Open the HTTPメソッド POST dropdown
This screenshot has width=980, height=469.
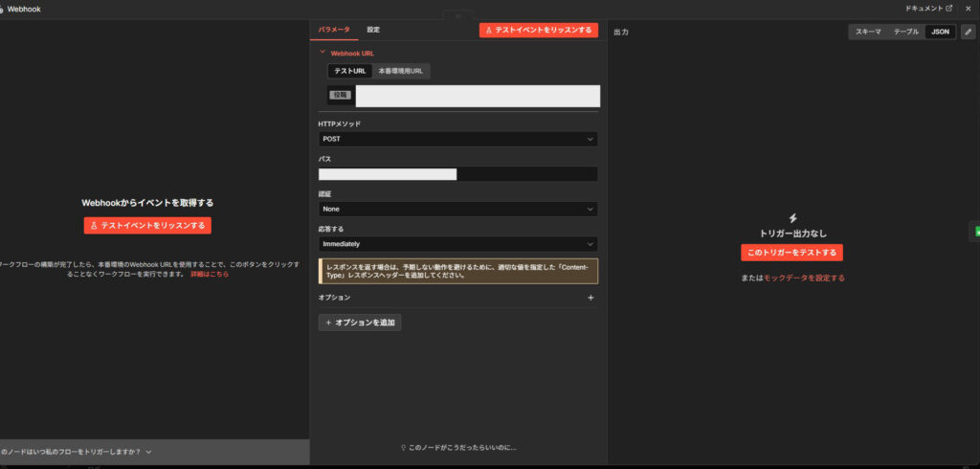tap(457, 139)
